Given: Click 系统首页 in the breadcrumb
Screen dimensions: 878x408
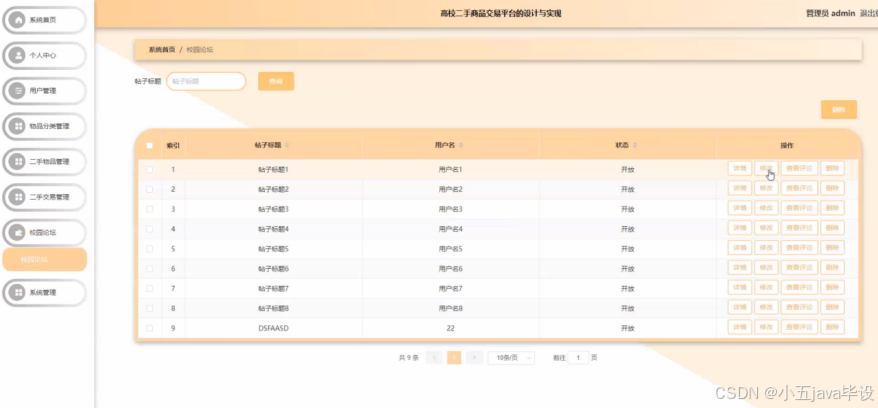Looking at the screenshot, I should click(x=162, y=50).
